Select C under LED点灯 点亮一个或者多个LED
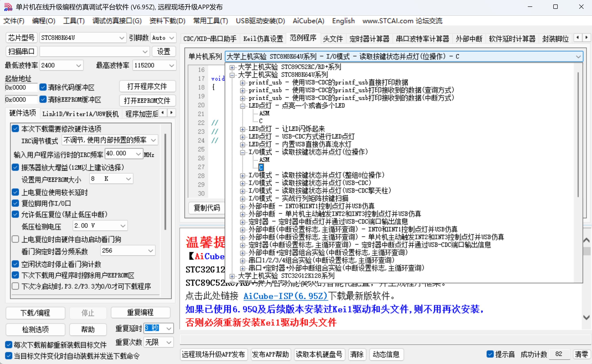The image size is (592, 364). 261,121
